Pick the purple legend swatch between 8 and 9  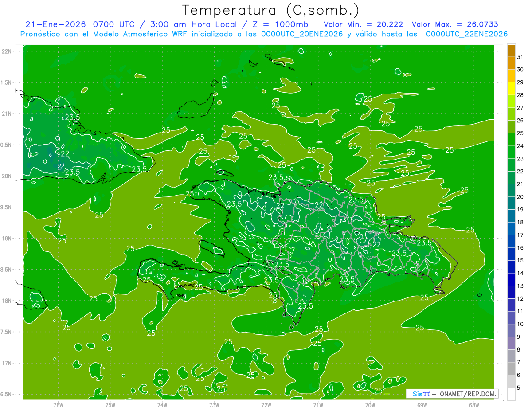[x=511, y=343]
